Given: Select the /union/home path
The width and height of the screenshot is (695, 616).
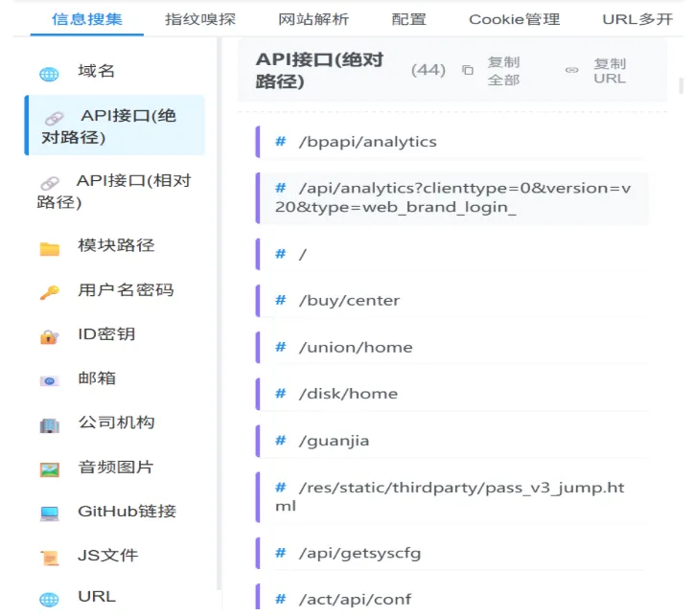Looking at the screenshot, I should click(x=356, y=347).
